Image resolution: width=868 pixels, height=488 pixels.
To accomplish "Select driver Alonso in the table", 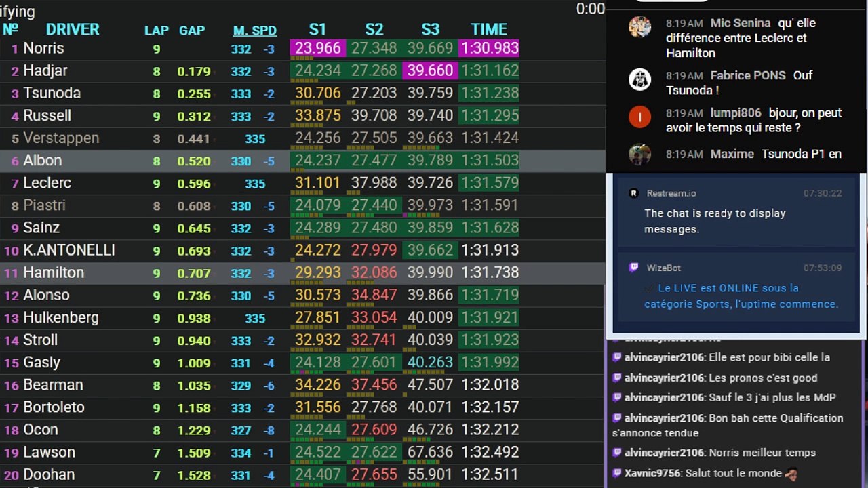I will (x=46, y=294).
